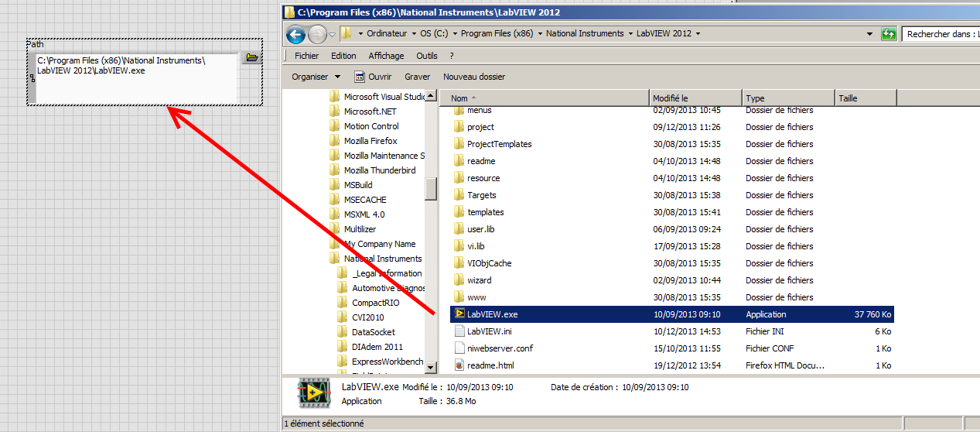This screenshot has width=980, height=432.
Task: Click the Rechercher search box
Action: pos(941,34)
